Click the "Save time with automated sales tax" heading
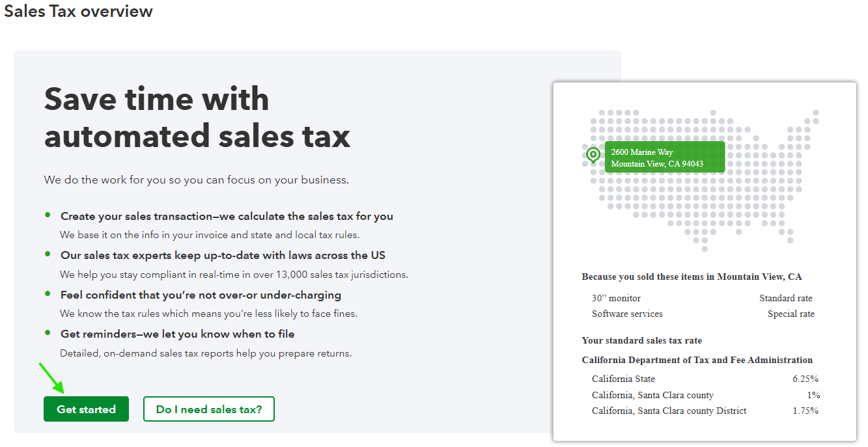Screen dimensions: 868x447 click(197, 118)
